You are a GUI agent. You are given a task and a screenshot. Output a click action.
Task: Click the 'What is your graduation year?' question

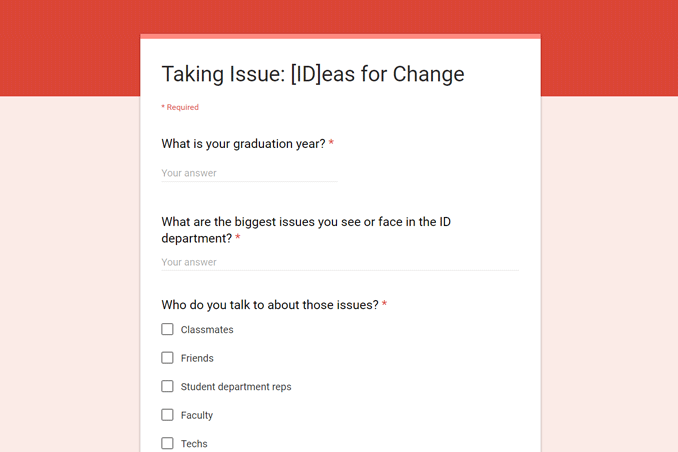pyautogui.click(x=243, y=144)
